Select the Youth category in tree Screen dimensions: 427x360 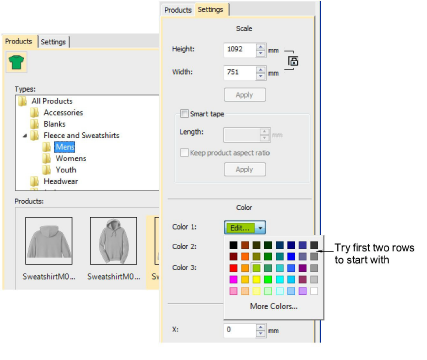tap(66, 170)
